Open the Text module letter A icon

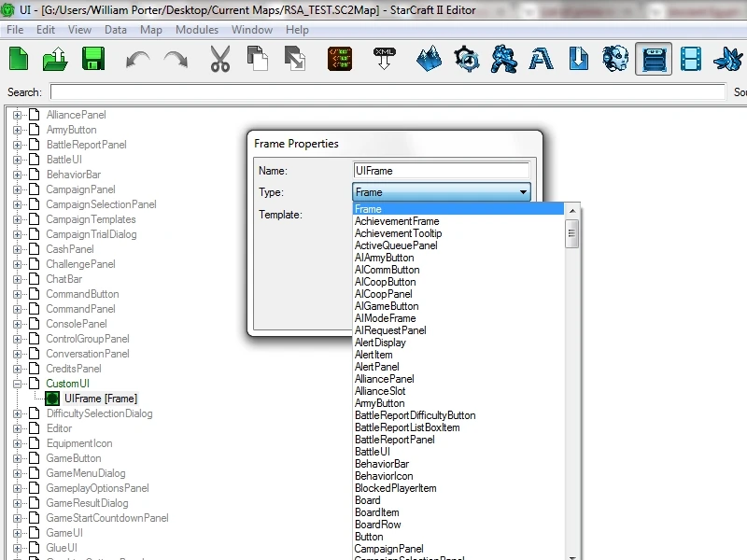click(x=542, y=60)
